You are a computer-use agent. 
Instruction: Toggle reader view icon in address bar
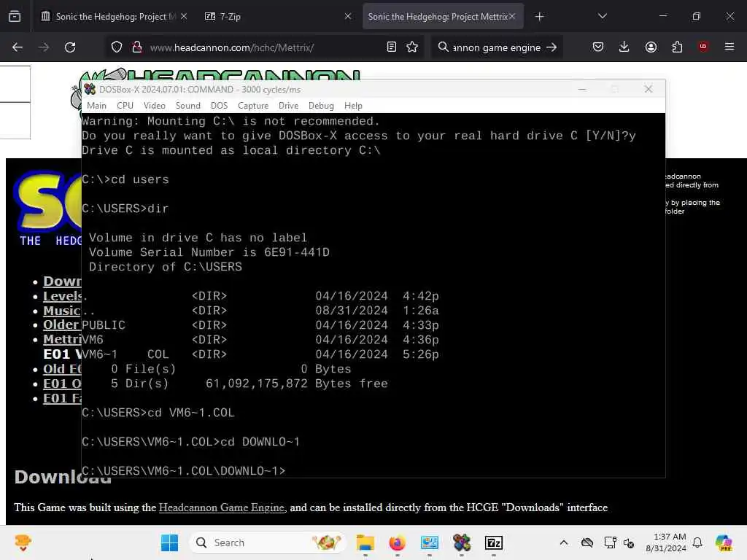pyautogui.click(x=392, y=47)
